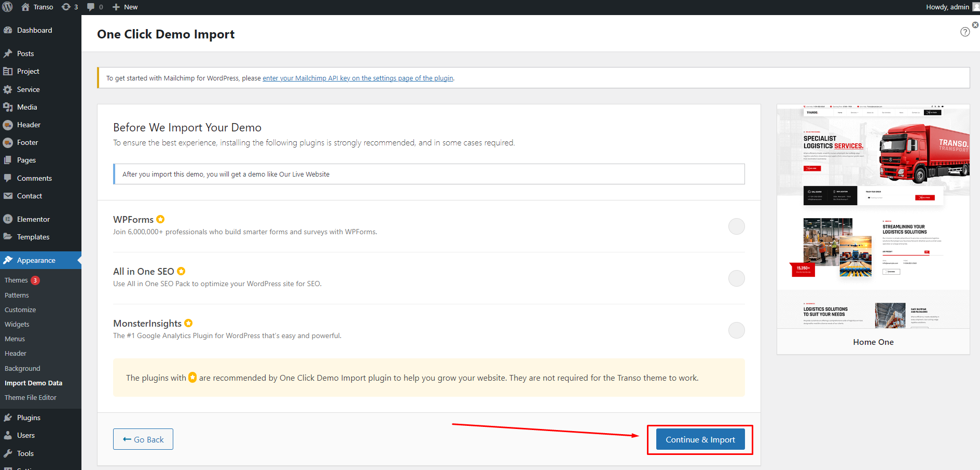This screenshot has height=470, width=980.
Task: Click the Service gear icon
Action: tap(8, 89)
